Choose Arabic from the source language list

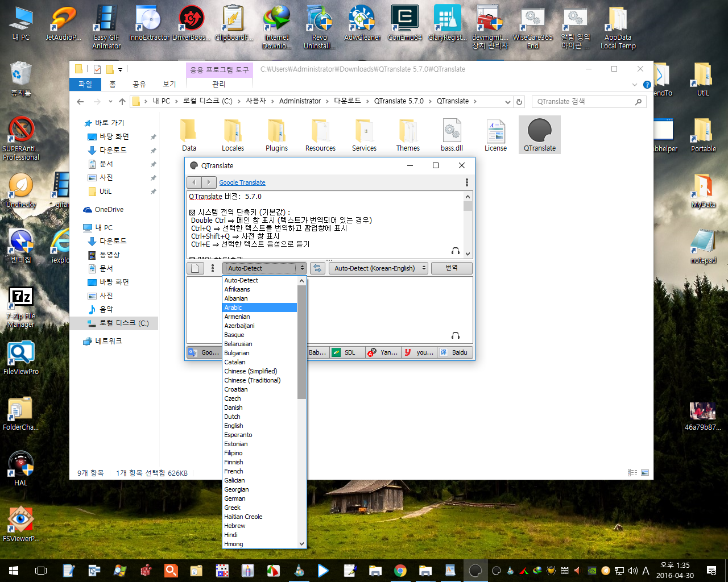coord(259,307)
